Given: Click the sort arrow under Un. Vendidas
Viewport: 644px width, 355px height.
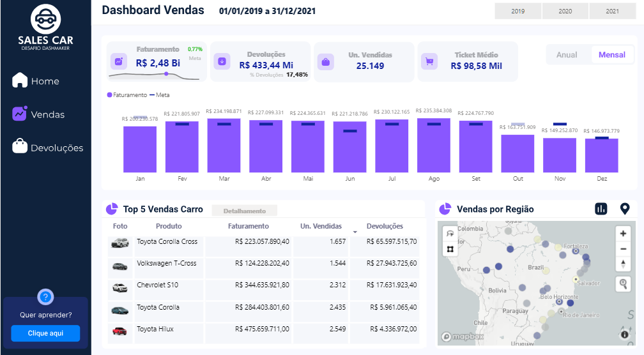Looking at the screenshot, I should coord(355,232).
